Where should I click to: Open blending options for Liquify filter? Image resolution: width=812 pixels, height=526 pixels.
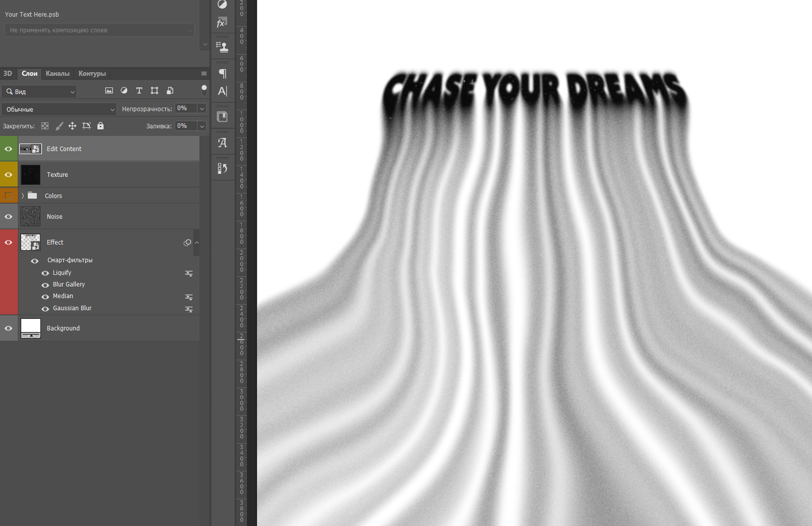click(189, 273)
